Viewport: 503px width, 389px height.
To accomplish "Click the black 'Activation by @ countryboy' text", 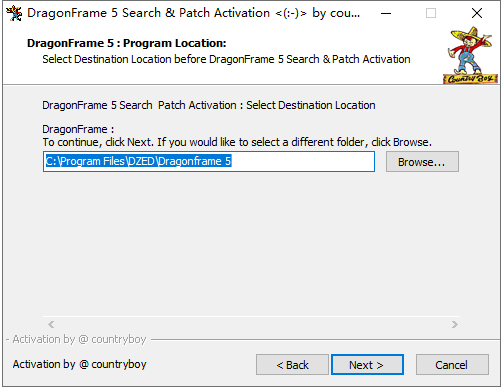I will tap(79, 364).
